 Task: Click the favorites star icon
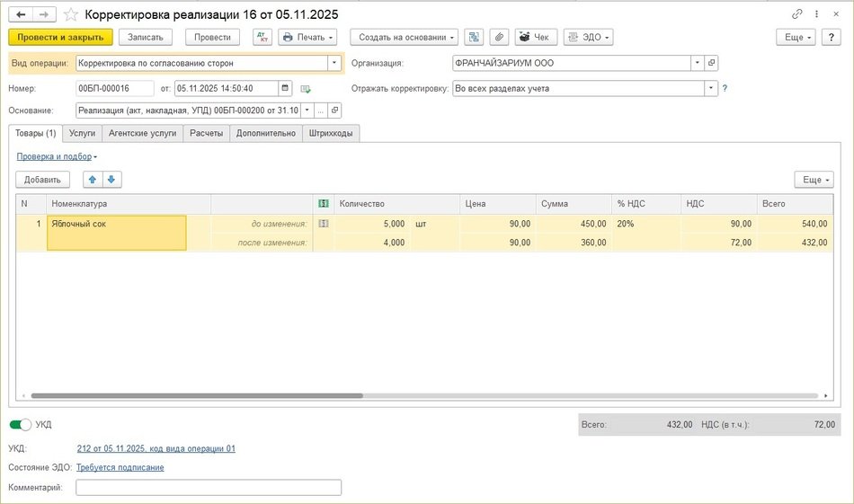(71, 15)
